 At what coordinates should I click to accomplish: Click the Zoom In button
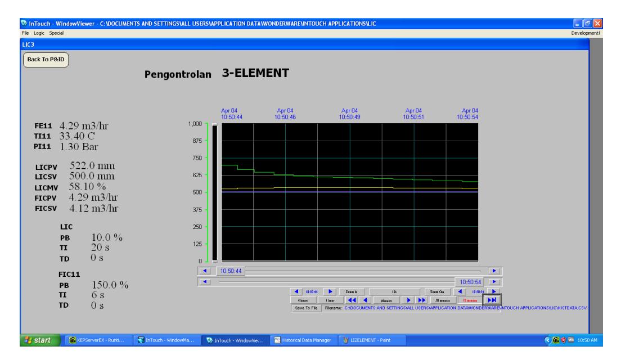352,292
